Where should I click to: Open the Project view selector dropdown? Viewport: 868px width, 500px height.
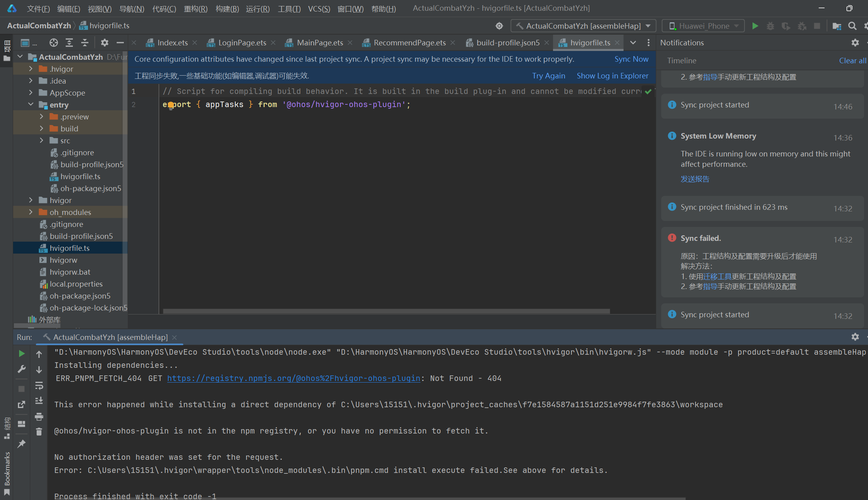[29, 43]
